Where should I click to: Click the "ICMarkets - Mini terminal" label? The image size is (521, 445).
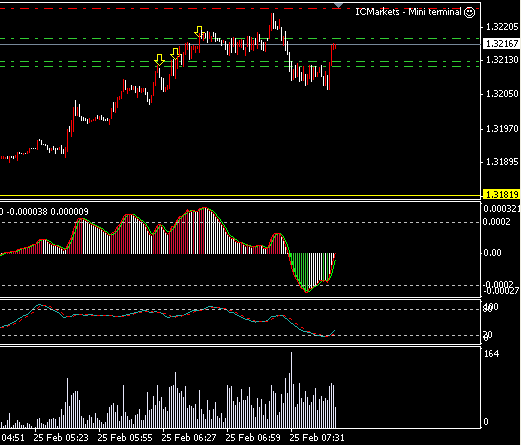408,12
